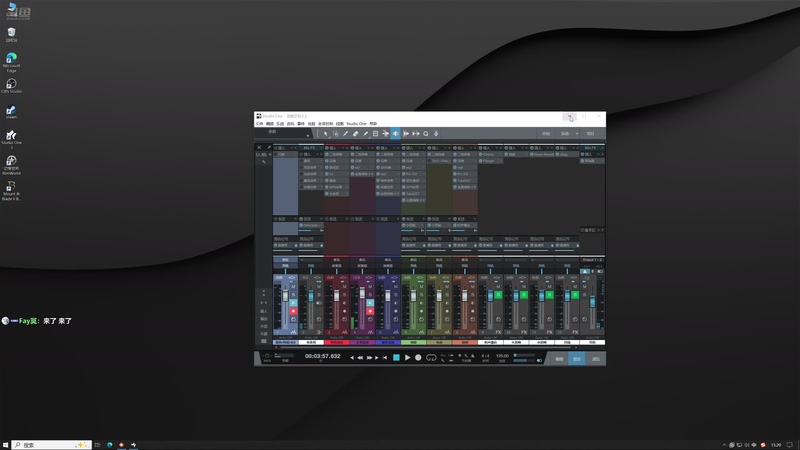Click the Q quantize icon in toolbar
Viewport: 800px width, 450px height.
click(426, 134)
